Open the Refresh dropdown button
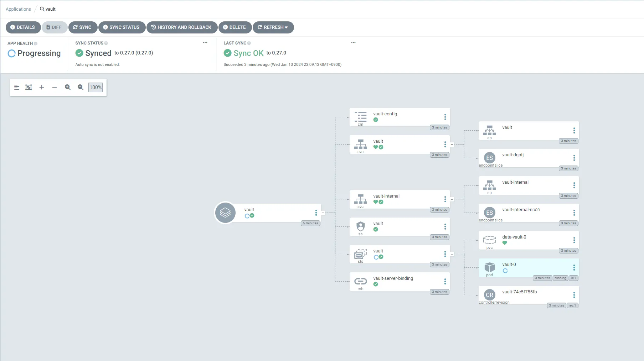The width and height of the screenshot is (644, 361). [273, 27]
